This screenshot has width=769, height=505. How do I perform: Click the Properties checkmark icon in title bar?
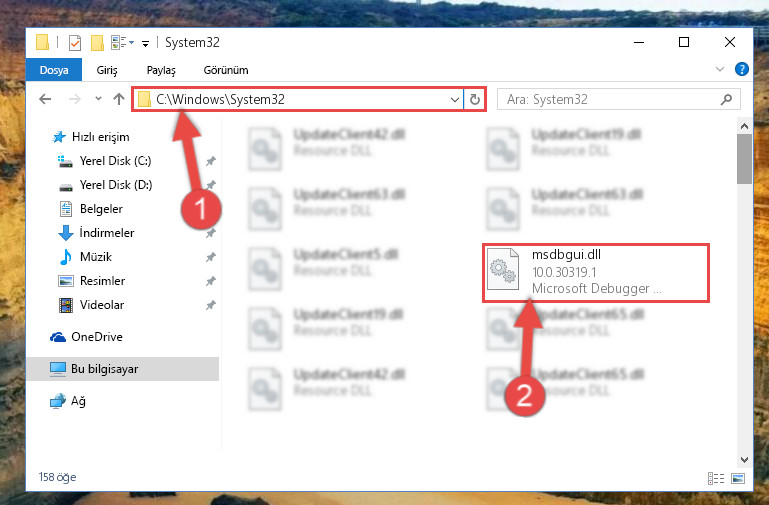(75, 43)
